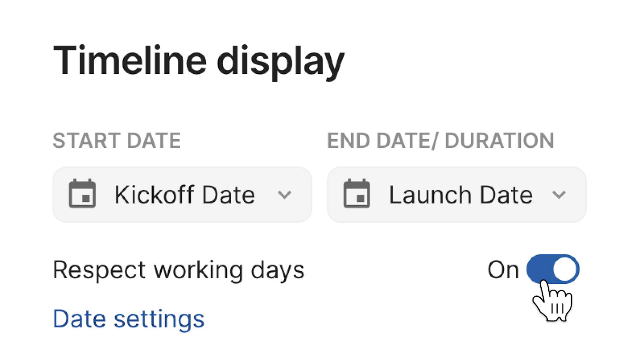Viewport: 644px width, 362px height.
Task: Click the END DATE/ DURATION field label
Action: 440,141
